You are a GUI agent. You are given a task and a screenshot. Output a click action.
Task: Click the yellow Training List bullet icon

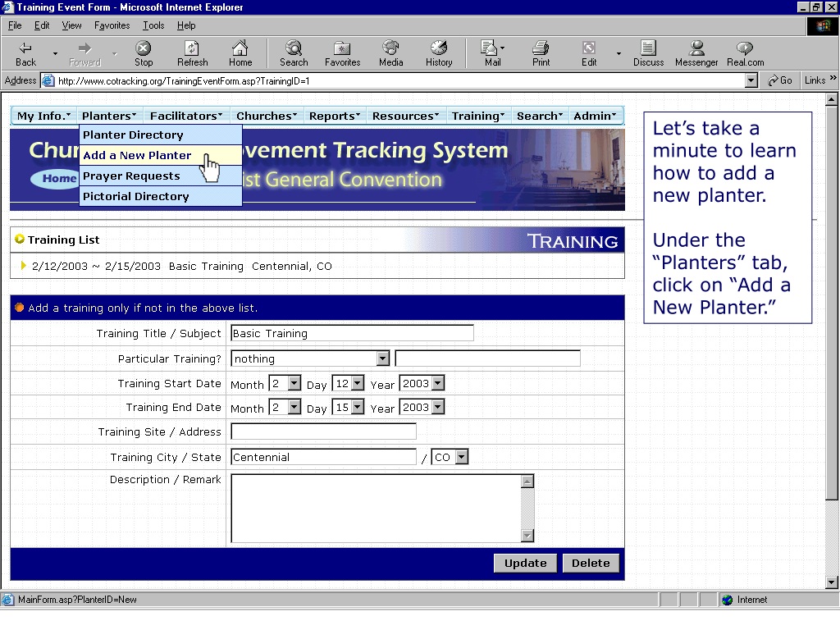[x=20, y=239]
